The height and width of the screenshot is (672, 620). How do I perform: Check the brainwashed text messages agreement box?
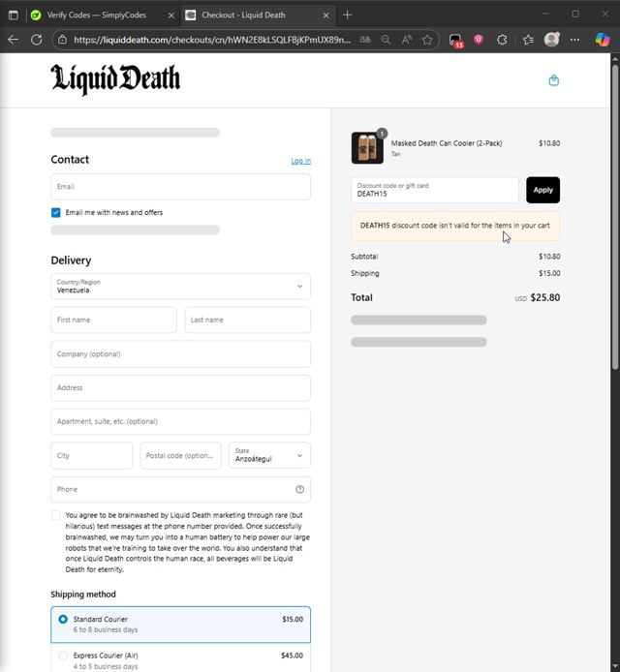(x=56, y=515)
